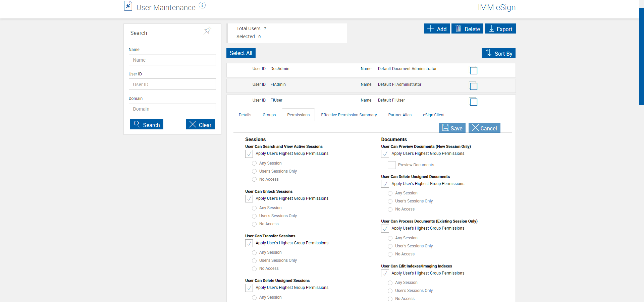Click the Domain search input field
This screenshot has height=302, width=644.
[172, 109]
